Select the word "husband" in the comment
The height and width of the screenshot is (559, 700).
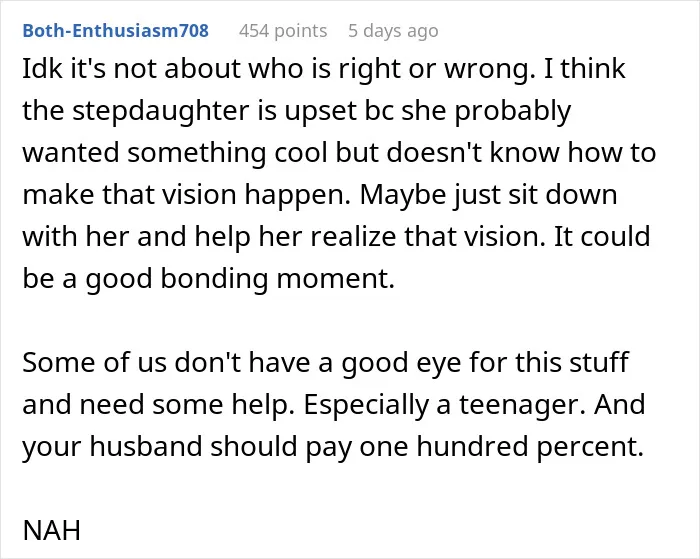coord(146,446)
